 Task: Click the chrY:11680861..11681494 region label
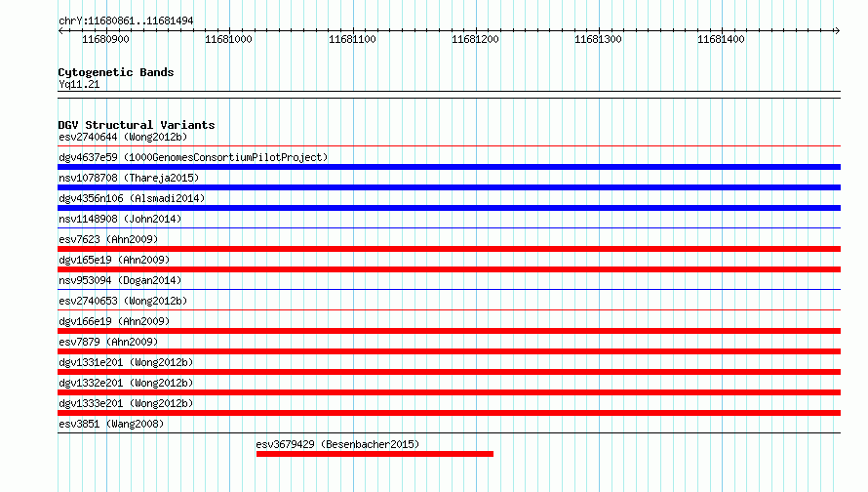(x=126, y=21)
